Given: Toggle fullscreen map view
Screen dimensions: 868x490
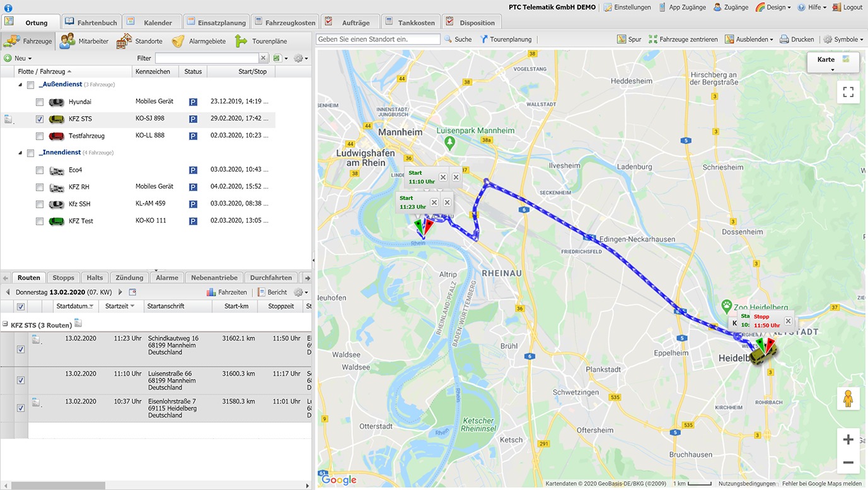Looking at the screenshot, I should coord(848,93).
